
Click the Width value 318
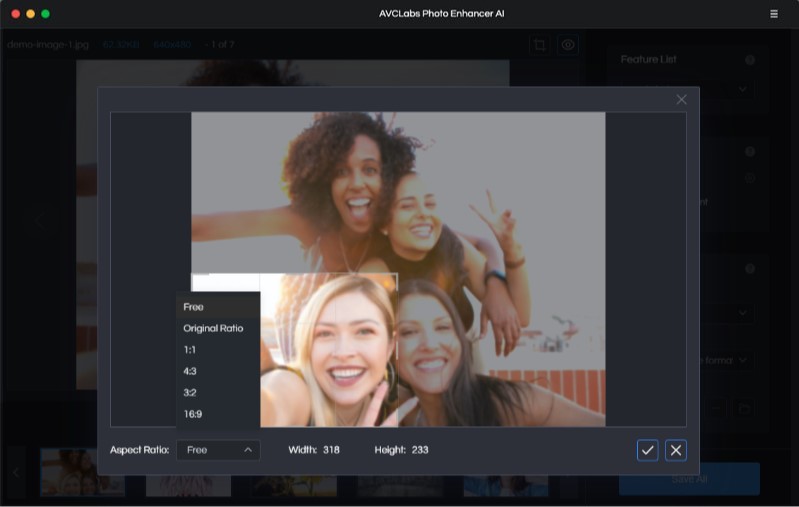(x=331, y=450)
